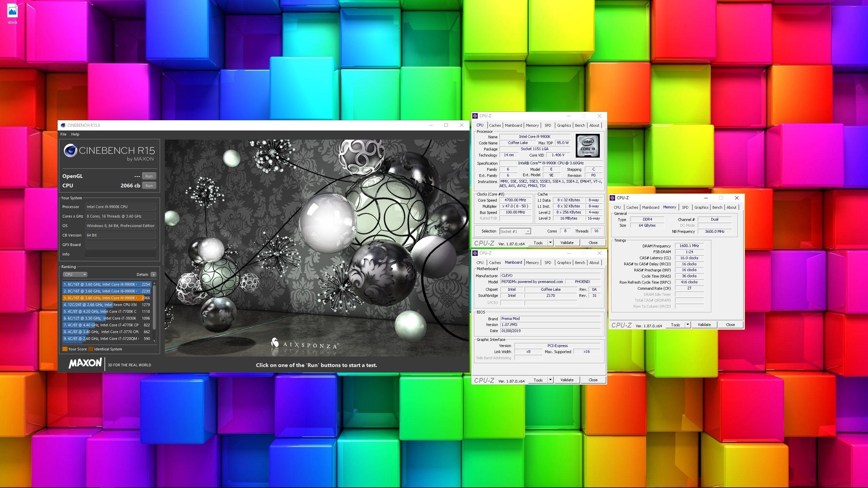This screenshot has width=868, height=488.
Task: Click the orange Your Score legend swatch
Action: click(65, 349)
